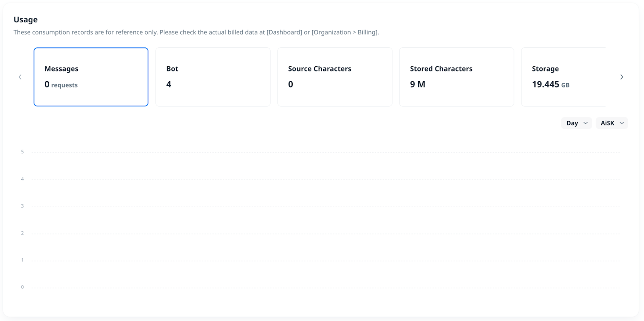Open the Day time-range dropdown
The height and width of the screenshot is (321, 644).
coord(576,123)
